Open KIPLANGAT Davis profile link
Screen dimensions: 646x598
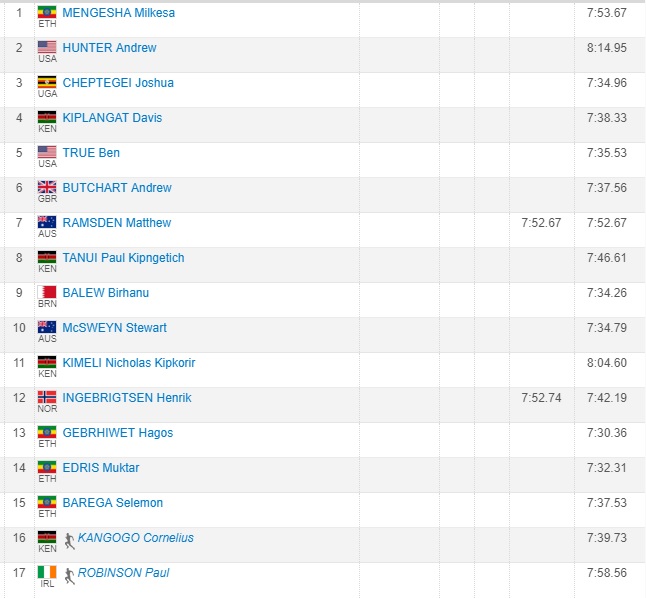112,118
